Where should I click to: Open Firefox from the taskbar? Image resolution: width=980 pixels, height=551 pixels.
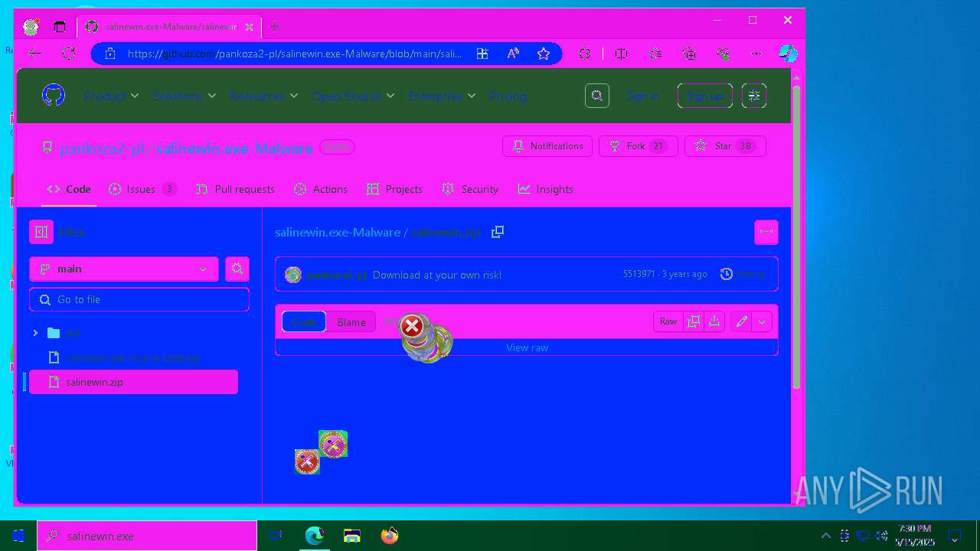[390, 536]
